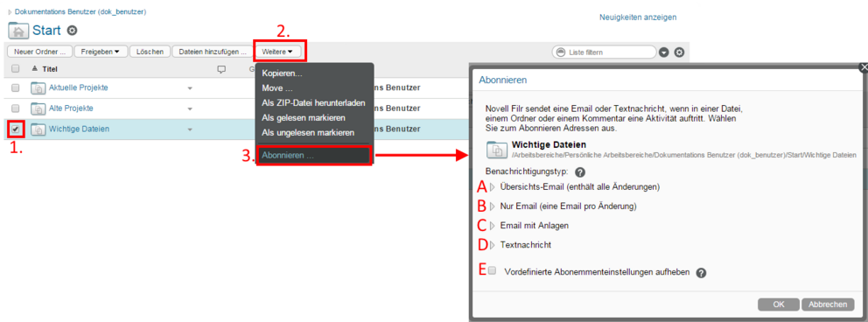Click the filter options arrow beside Liste filtern
The width and height of the screenshot is (868, 322).
pos(664,52)
